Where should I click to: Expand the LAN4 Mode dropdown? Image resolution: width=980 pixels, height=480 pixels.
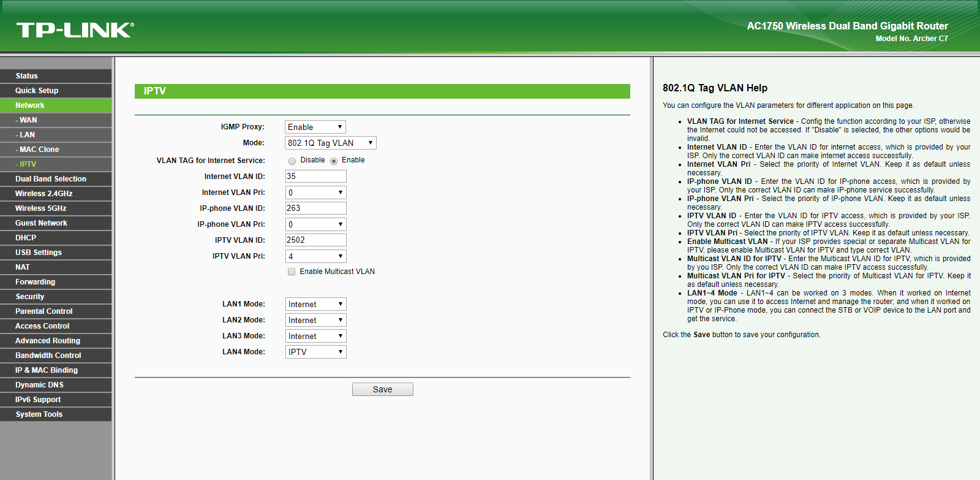point(316,352)
